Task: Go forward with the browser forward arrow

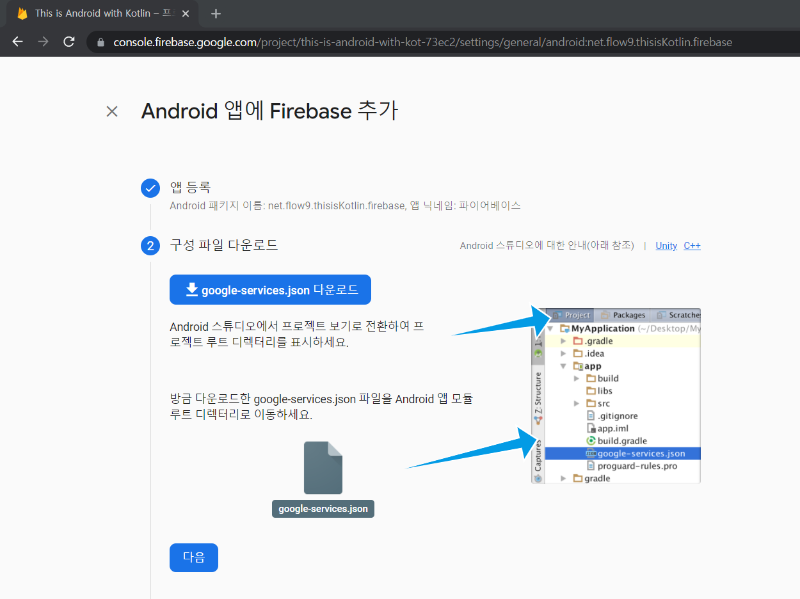Action: pyautogui.click(x=43, y=42)
